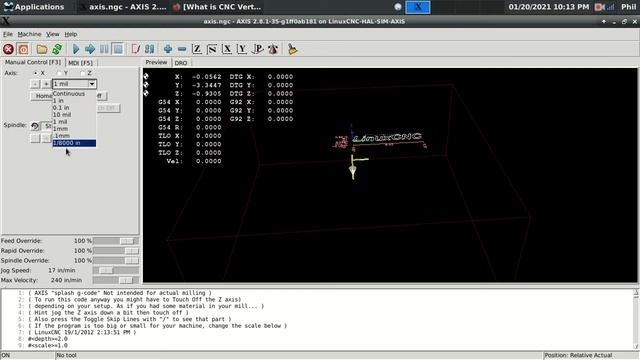Choose 1 mil in the open increment list

click(x=74, y=122)
